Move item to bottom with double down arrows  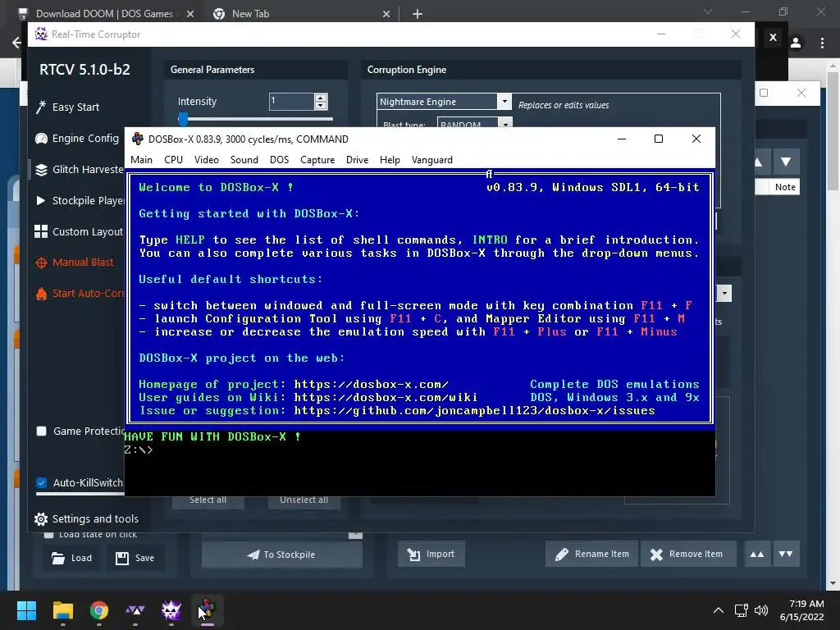pyautogui.click(x=786, y=554)
